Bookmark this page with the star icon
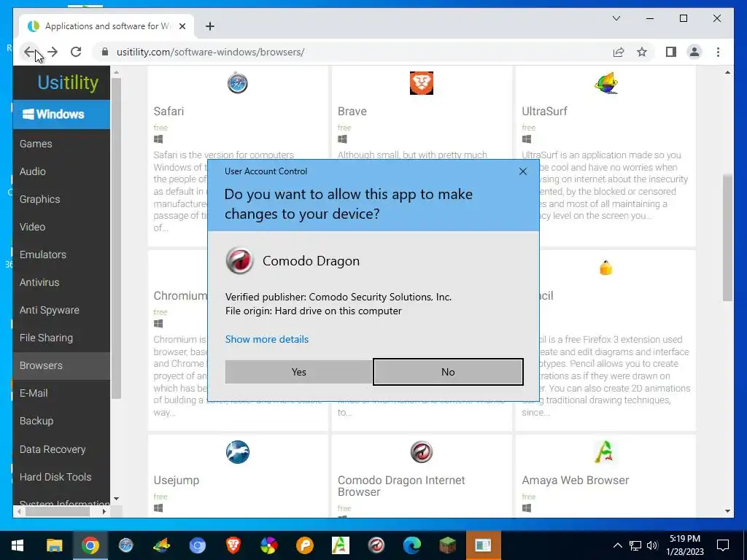 642,52
